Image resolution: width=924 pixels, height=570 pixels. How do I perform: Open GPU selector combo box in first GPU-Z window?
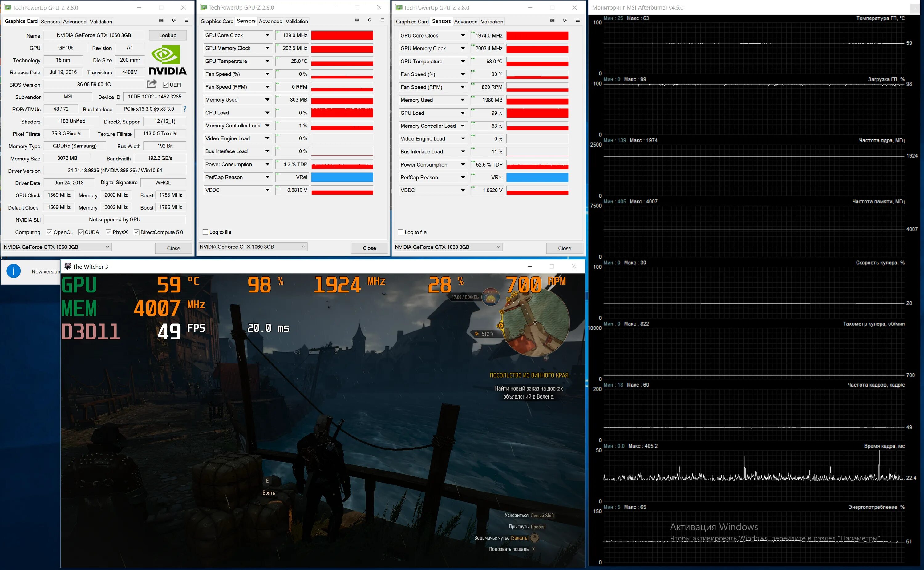[x=57, y=247]
